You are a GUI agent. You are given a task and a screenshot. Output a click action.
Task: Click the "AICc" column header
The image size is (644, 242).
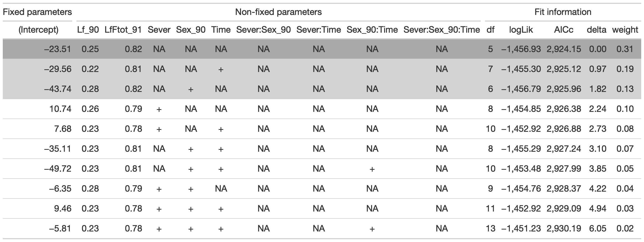pos(564,30)
